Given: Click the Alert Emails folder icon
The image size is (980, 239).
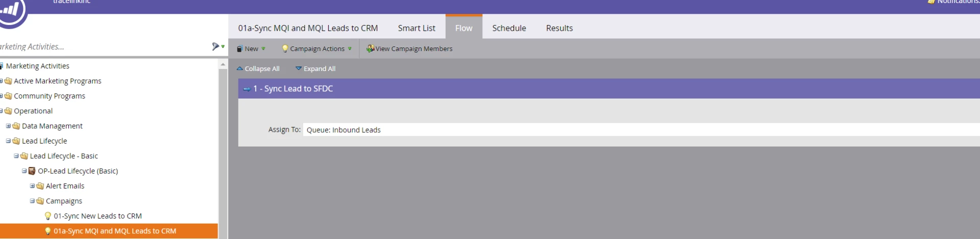Looking at the screenshot, I should pos(40,186).
